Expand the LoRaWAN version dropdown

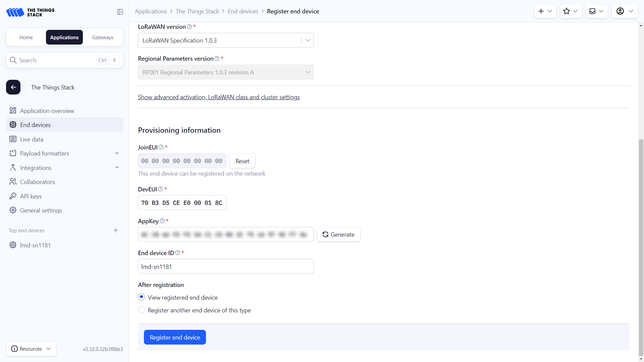[x=308, y=40]
